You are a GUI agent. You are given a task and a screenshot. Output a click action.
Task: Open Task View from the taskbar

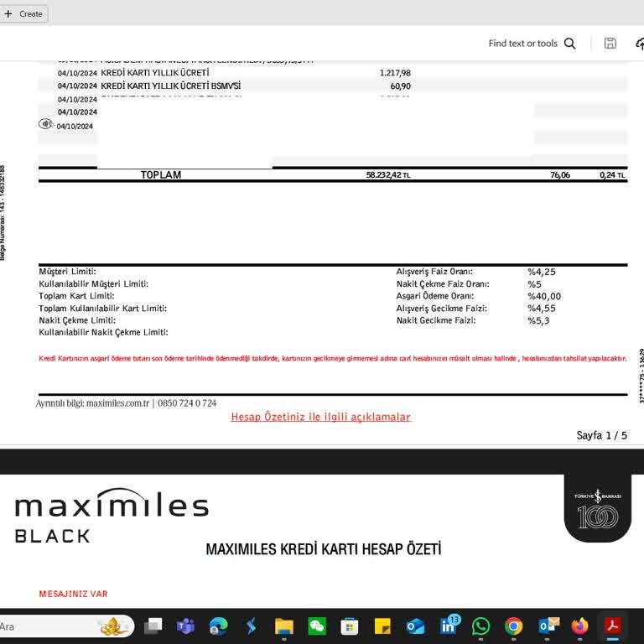pos(153,626)
